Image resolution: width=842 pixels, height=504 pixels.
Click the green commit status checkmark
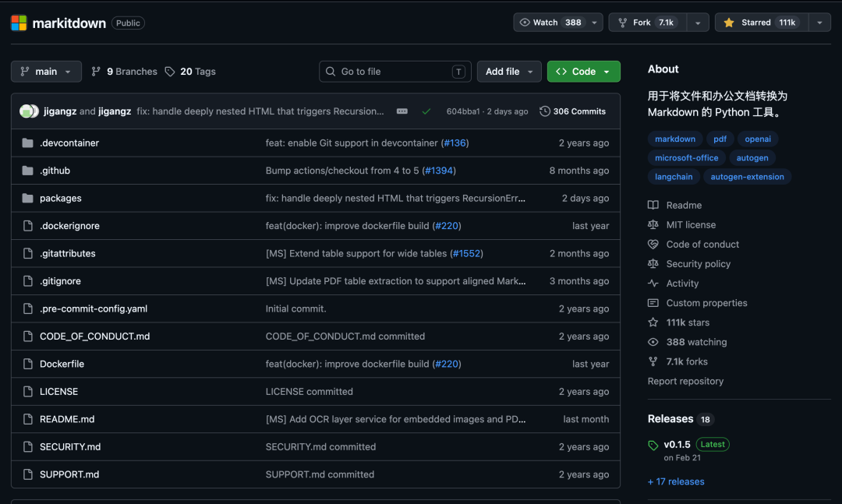coord(426,111)
